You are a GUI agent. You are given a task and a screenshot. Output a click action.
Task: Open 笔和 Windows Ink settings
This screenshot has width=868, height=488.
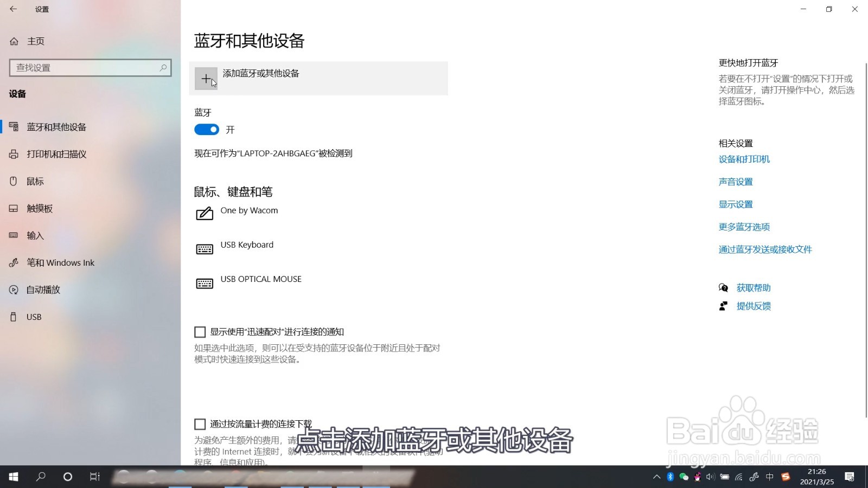60,262
